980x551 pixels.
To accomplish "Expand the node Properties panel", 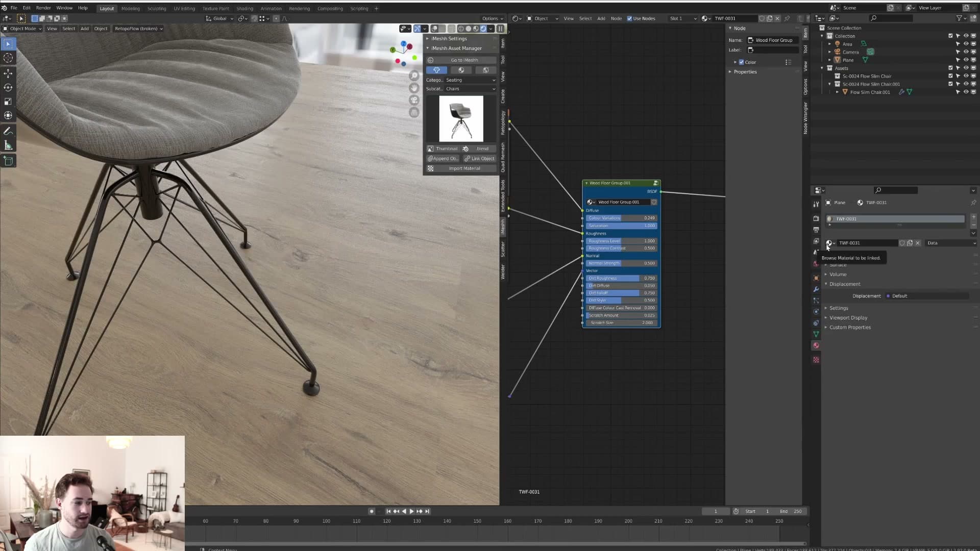I will click(x=745, y=72).
